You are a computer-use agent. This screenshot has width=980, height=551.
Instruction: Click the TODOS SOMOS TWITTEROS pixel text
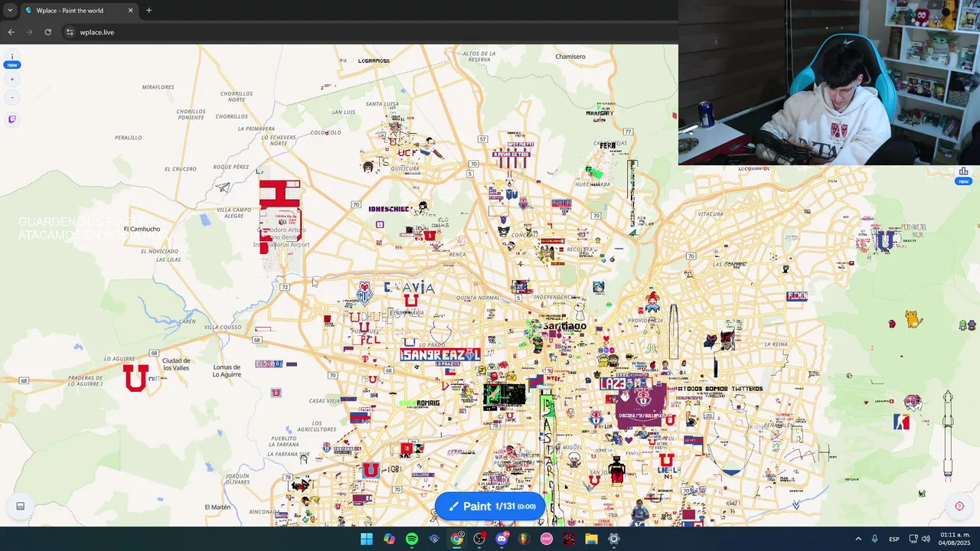point(720,389)
